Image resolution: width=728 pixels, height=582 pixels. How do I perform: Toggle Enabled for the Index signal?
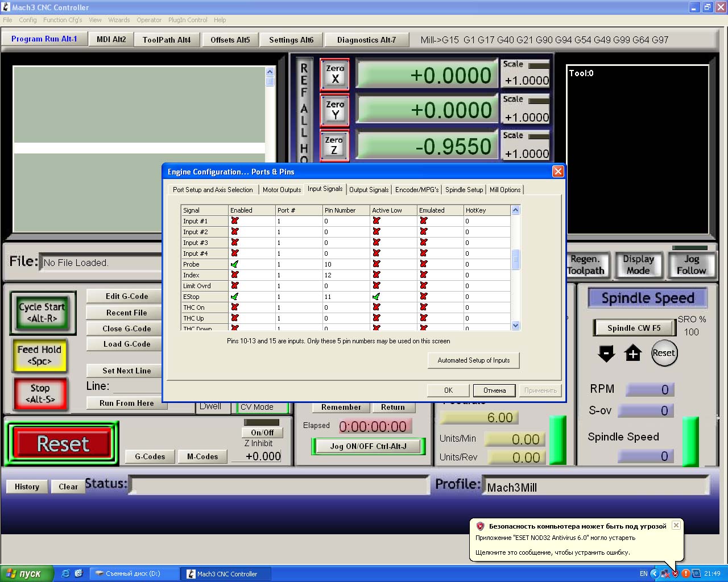click(235, 275)
